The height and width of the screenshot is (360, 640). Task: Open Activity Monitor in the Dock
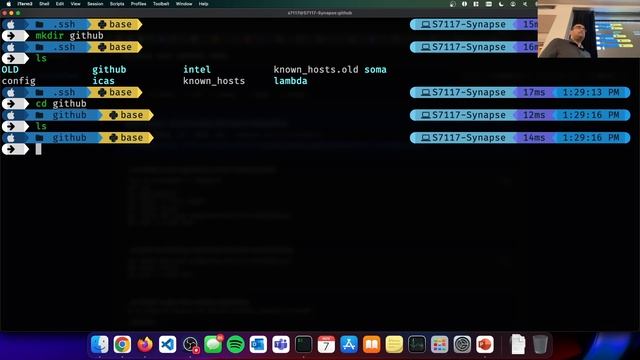(417, 344)
